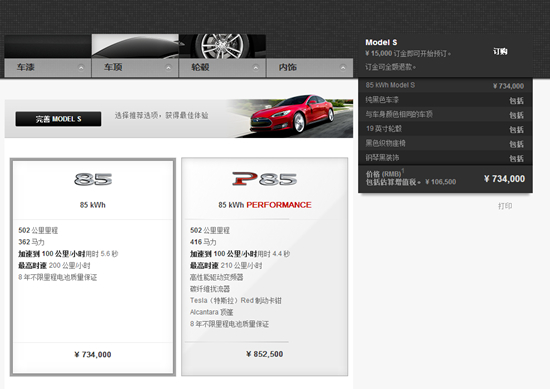The image size is (550, 389).
Task: Click the roof preview thumbnail
Action: click(135, 46)
